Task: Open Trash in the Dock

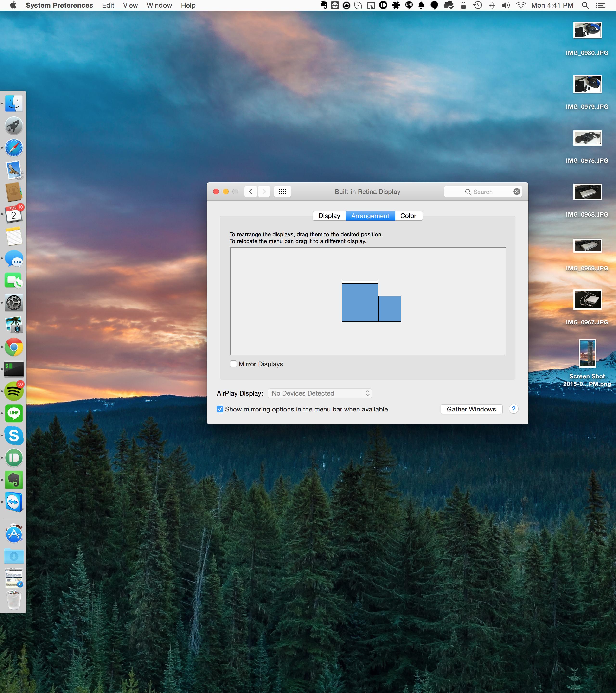Action: tap(14, 600)
